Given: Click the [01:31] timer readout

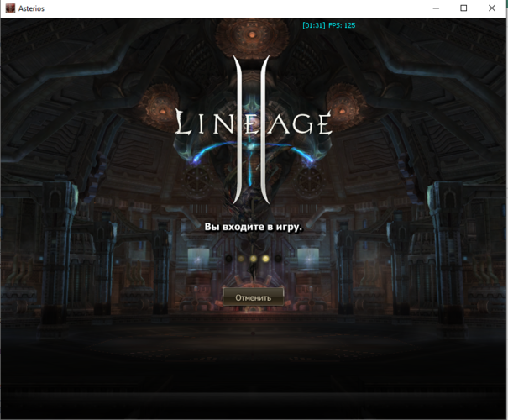Looking at the screenshot, I should coord(313,26).
